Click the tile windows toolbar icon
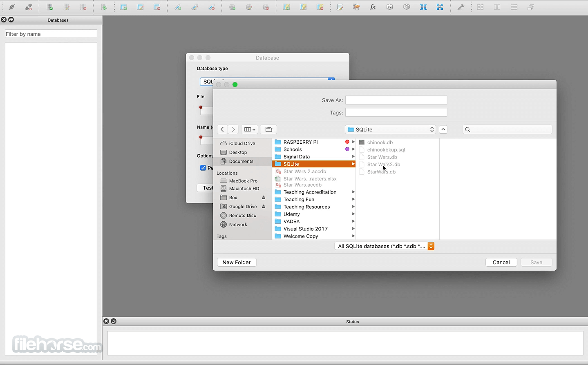588x365 pixels. click(481, 7)
